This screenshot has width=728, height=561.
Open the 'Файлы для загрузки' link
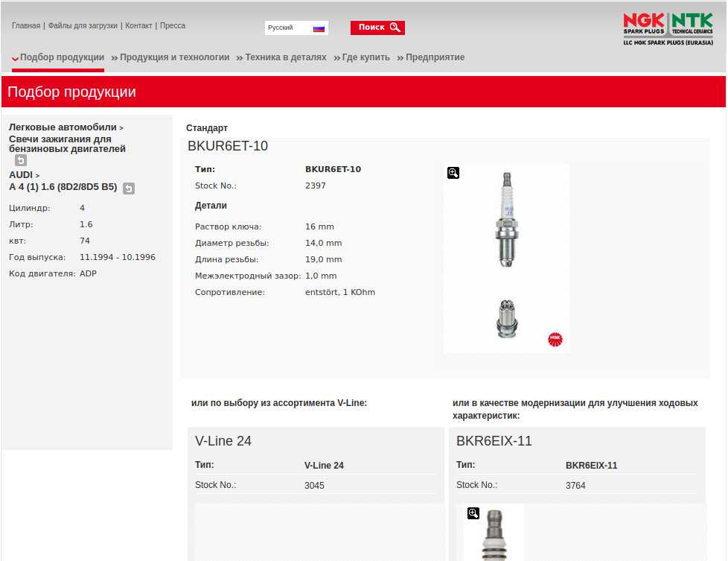83,25
